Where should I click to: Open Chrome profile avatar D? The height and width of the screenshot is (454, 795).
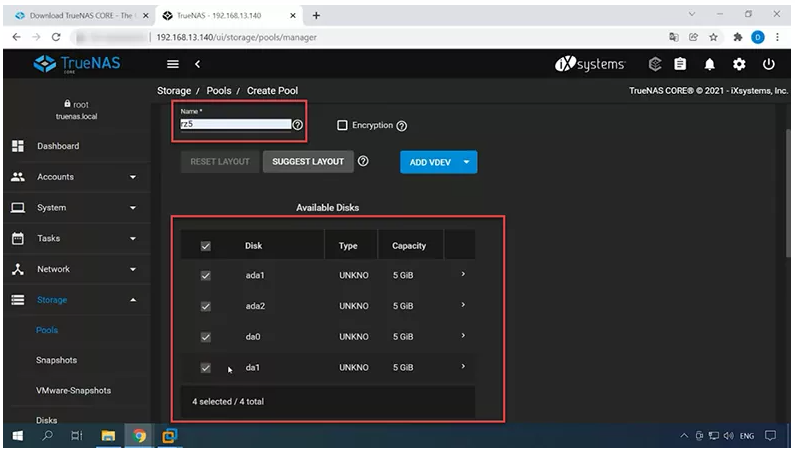757,37
